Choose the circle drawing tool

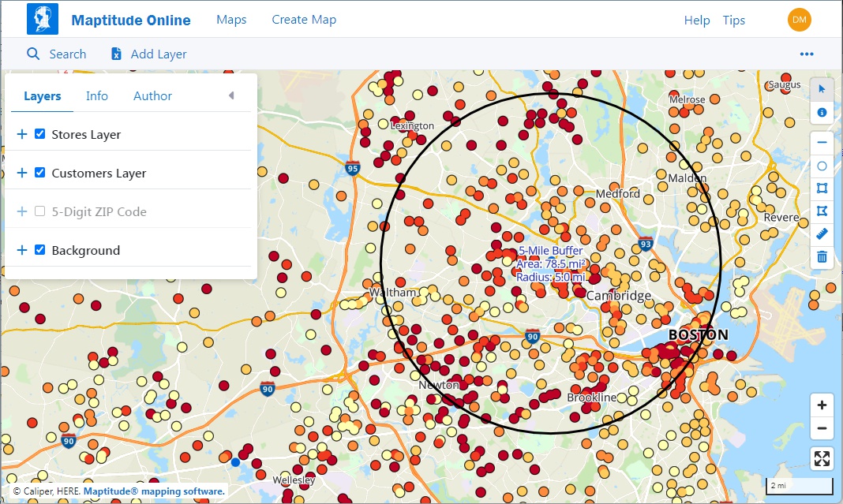coord(822,166)
